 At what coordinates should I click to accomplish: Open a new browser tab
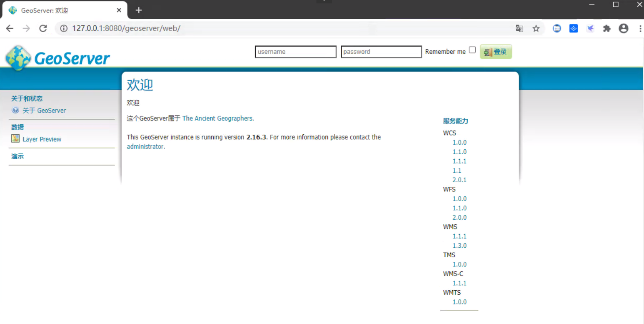coord(139,10)
